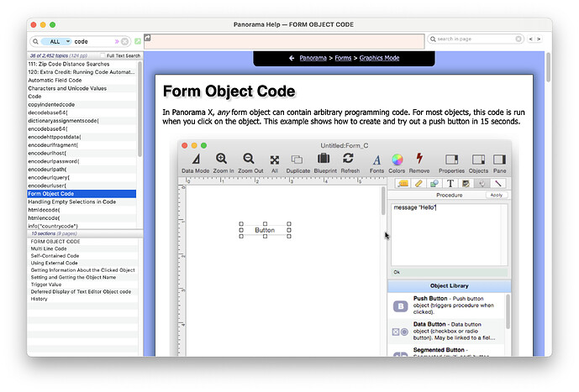
Task: Jump to section 'History'
Action: (82, 299)
